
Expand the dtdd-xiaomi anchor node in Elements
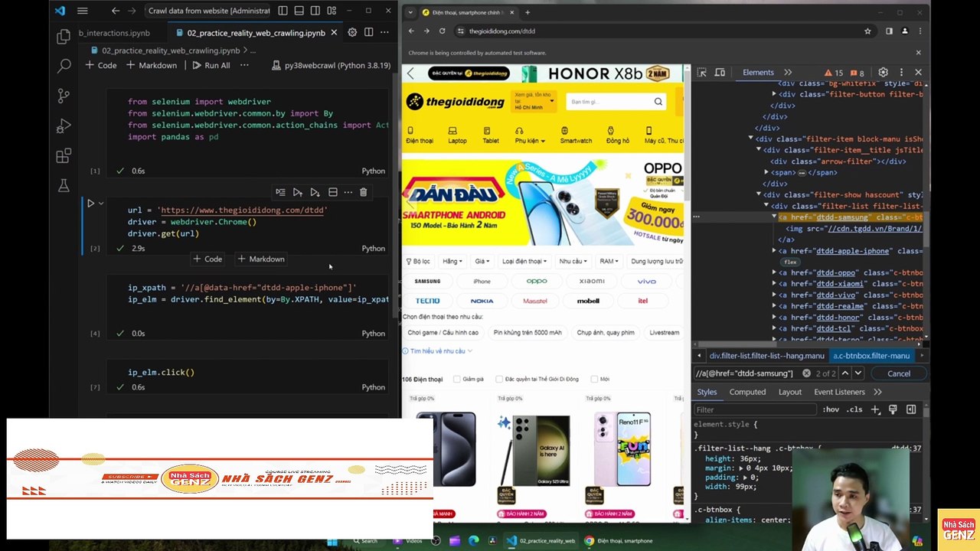tap(774, 284)
